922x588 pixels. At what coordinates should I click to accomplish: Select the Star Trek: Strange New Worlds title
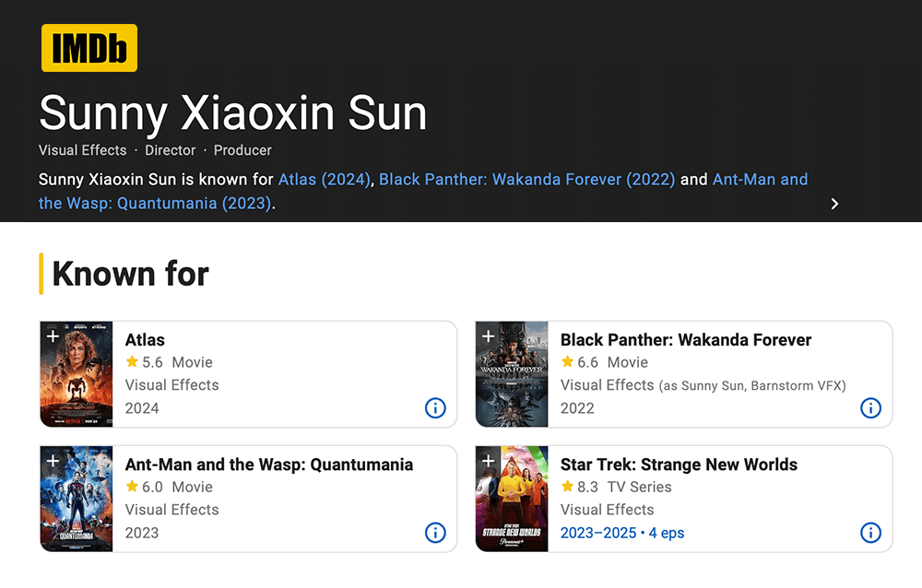679,465
